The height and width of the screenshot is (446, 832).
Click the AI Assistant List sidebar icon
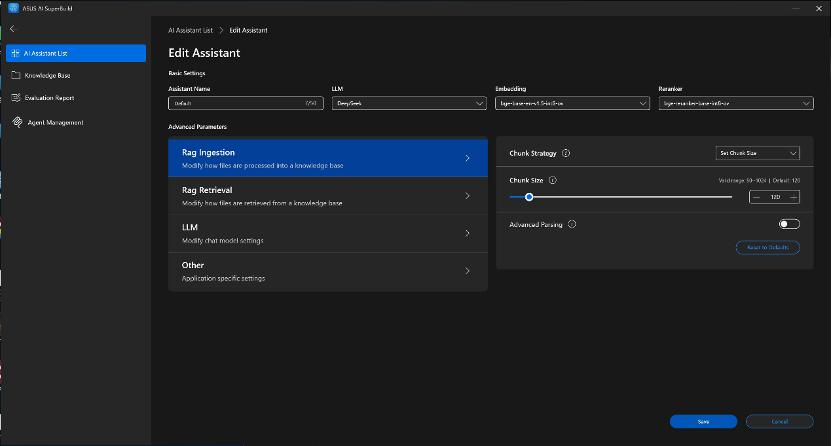point(15,53)
